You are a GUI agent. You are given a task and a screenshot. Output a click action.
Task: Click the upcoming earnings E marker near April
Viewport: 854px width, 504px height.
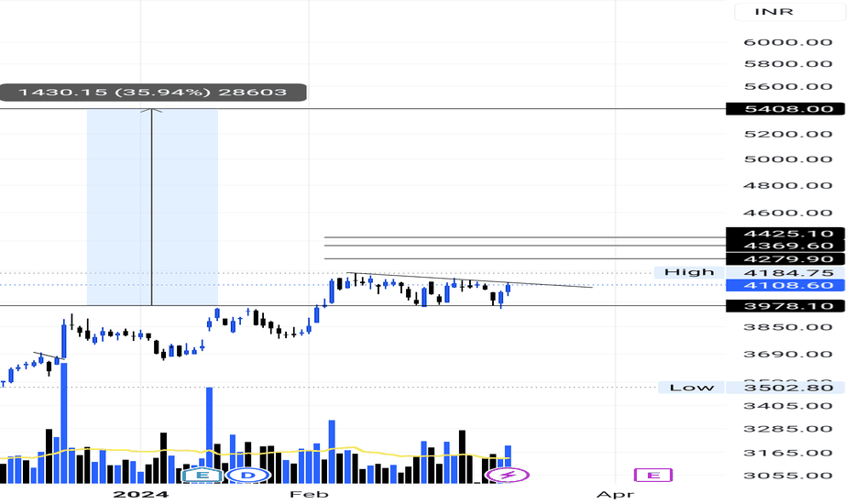tap(653, 475)
